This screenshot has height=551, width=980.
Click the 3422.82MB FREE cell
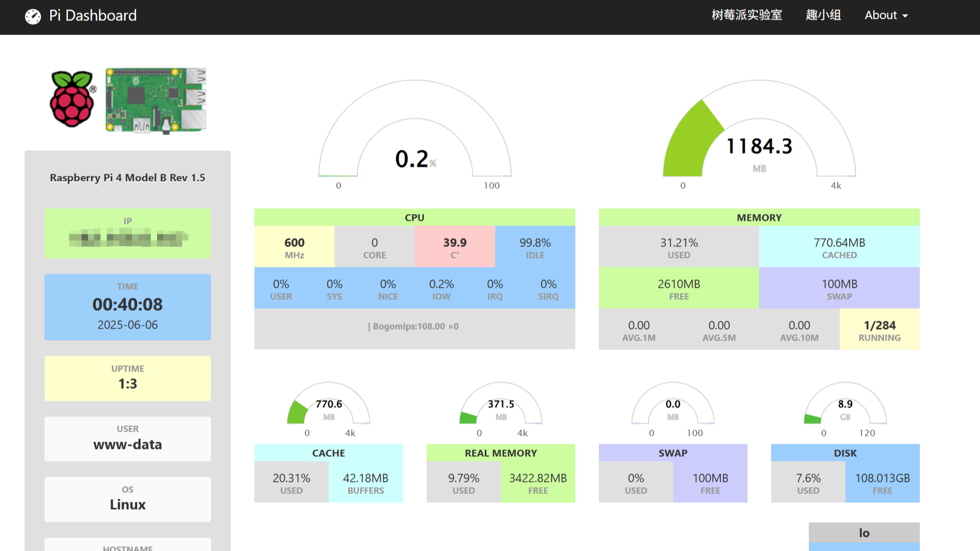click(x=538, y=482)
